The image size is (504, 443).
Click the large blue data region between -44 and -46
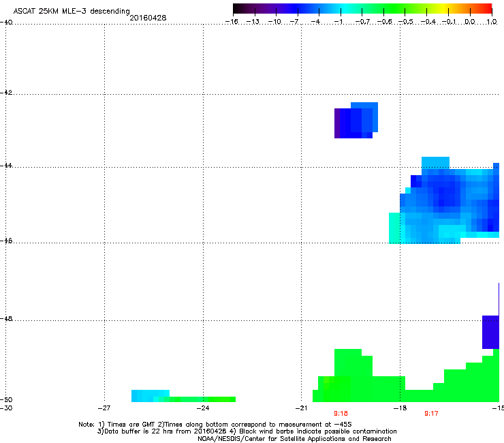point(444,200)
